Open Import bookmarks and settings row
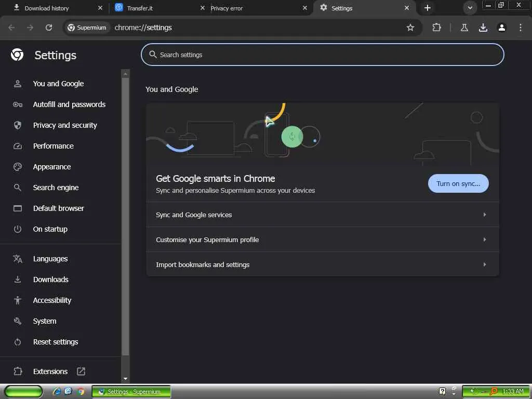This screenshot has height=399, width=532. 322,264
